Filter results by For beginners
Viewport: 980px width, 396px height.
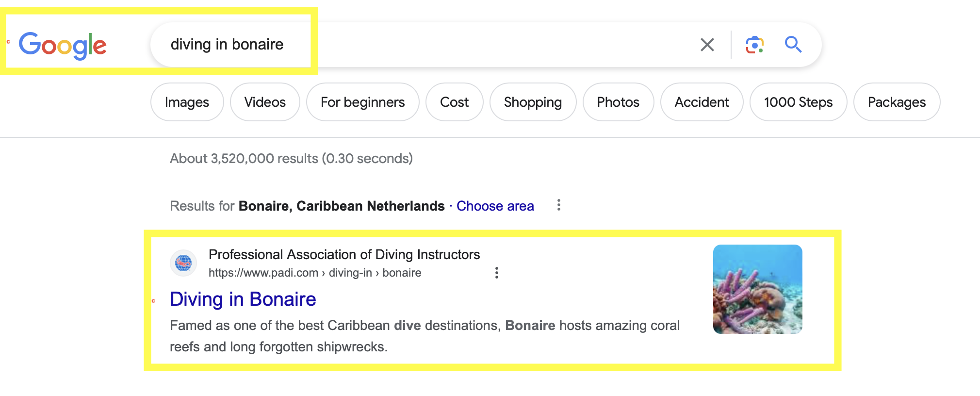[x=362, y=102]
